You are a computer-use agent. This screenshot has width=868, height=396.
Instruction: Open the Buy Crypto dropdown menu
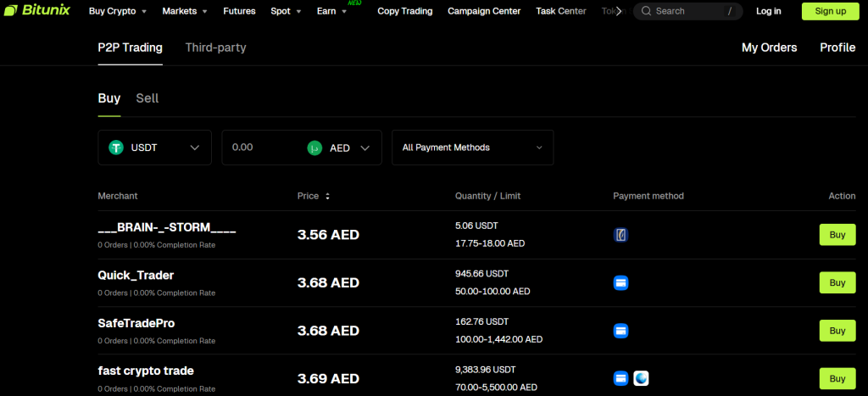[x=118, y=11]
